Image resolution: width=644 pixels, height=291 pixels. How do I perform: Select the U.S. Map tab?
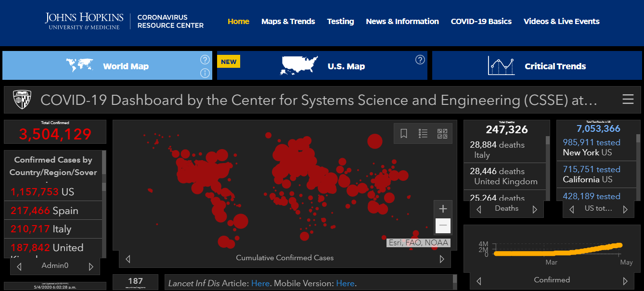click(x=322, y=66)
